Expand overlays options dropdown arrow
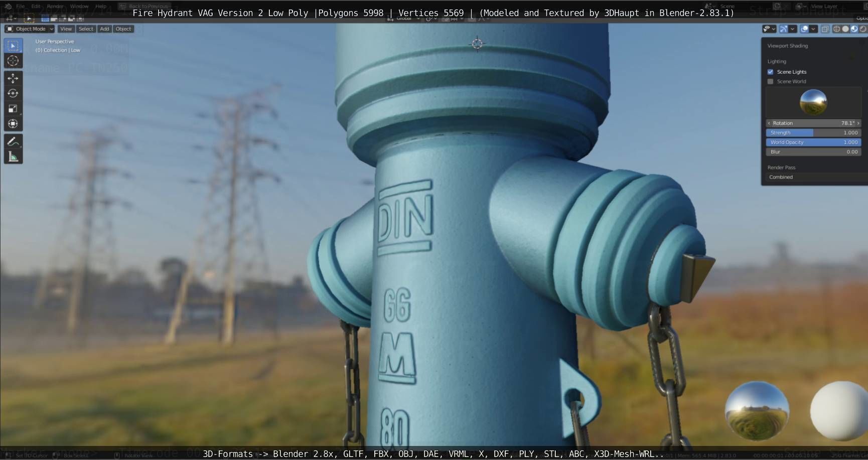 813,29
